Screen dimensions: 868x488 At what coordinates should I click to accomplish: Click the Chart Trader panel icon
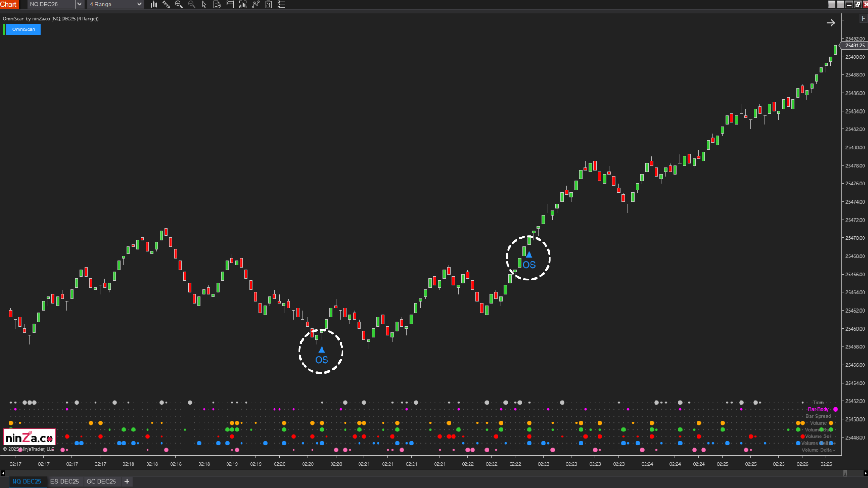click(x=229, y=5)
